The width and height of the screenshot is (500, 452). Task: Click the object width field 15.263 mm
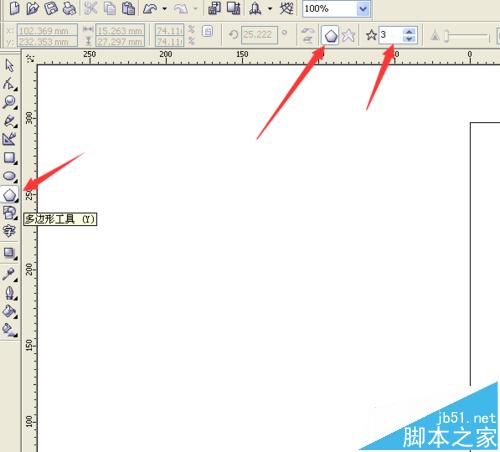click(120, 31)
